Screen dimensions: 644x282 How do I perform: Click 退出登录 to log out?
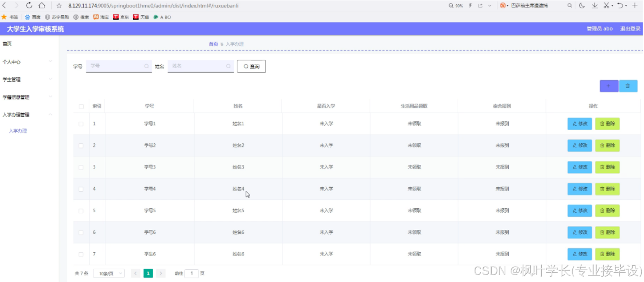(x=630, y=29)
